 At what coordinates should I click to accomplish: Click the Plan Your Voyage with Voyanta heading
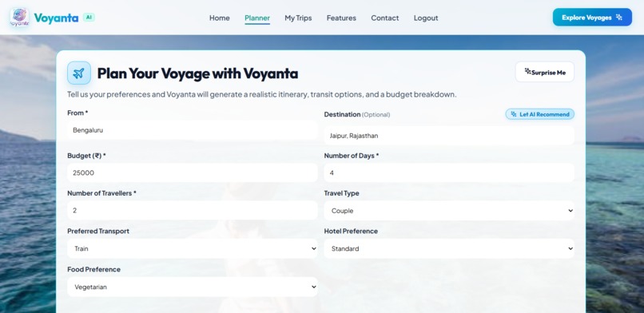click(x=197, y=73)
